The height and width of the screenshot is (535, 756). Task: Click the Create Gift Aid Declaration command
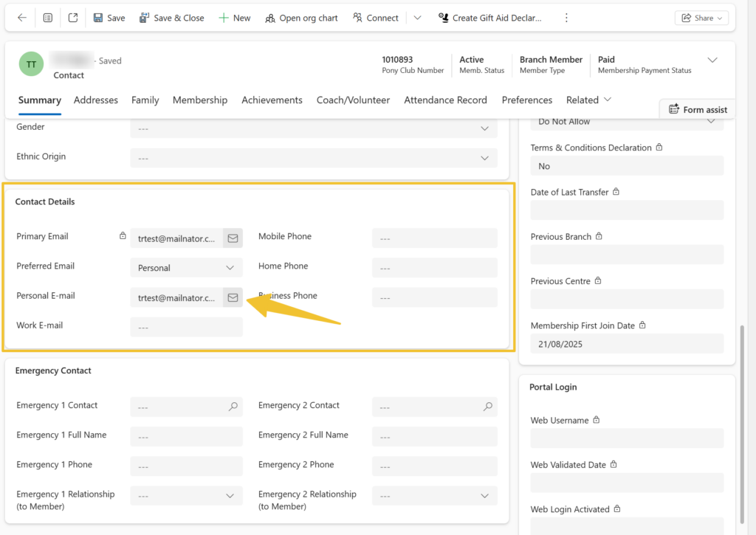490,18
